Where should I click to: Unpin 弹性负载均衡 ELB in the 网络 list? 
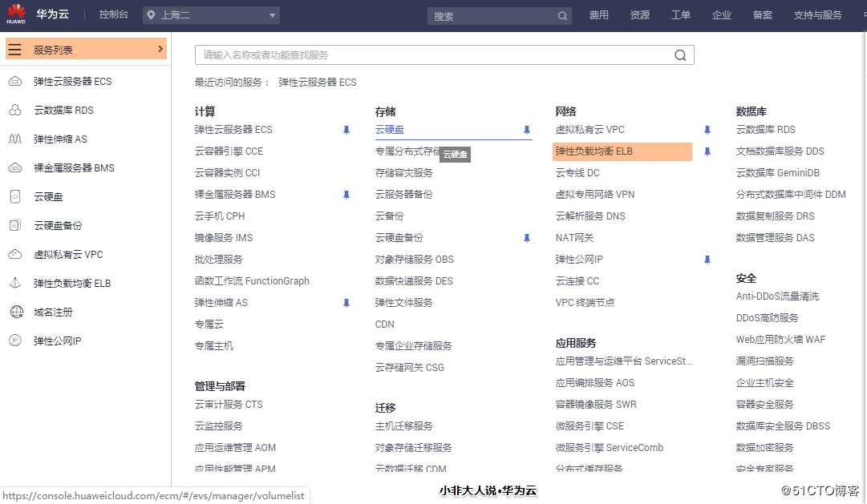tap(707, 151)
